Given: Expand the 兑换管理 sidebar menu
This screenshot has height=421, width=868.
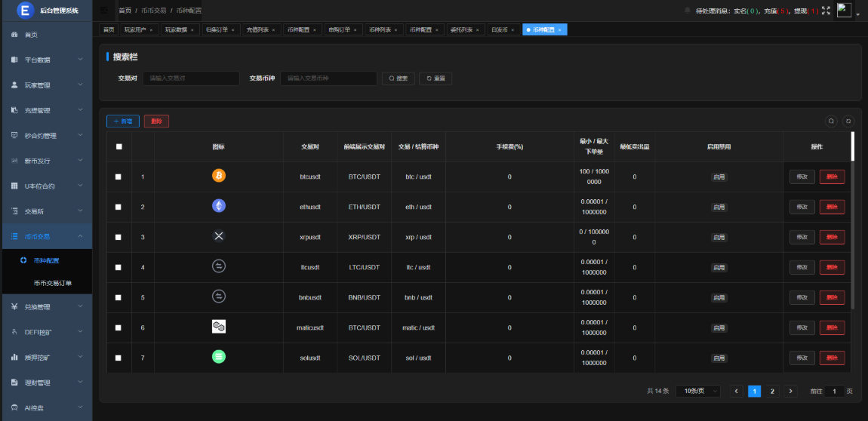Looking at the screenshot, I should (46, 307).
